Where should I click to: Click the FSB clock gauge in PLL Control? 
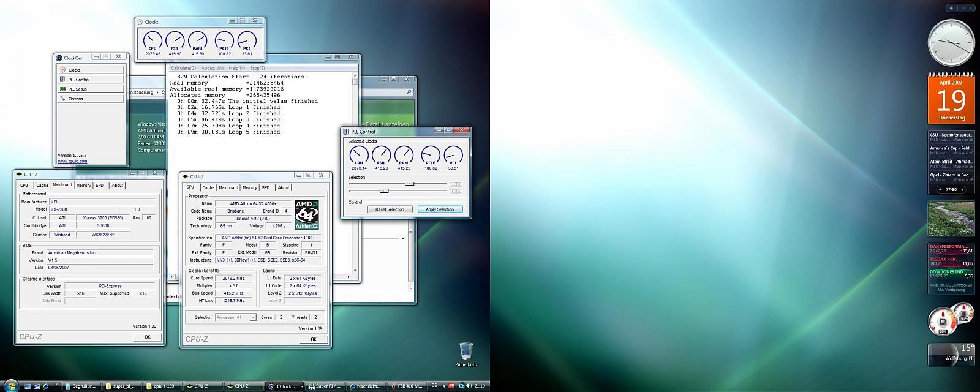click(382, 157)
